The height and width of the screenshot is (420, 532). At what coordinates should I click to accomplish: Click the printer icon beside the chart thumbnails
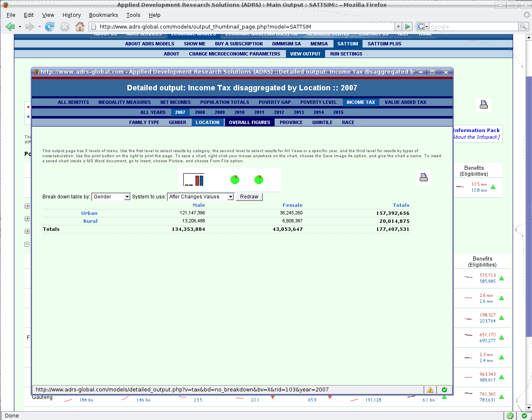point(423,177)
